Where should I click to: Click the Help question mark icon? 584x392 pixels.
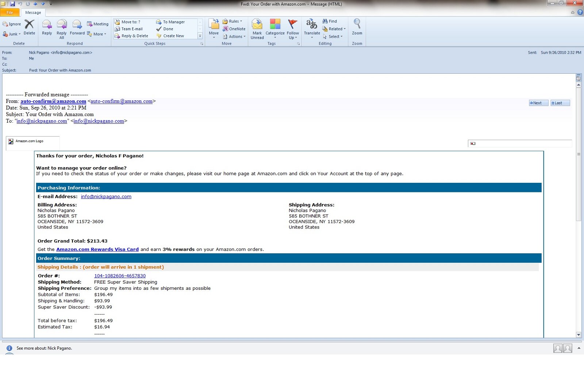click(580, 12)
